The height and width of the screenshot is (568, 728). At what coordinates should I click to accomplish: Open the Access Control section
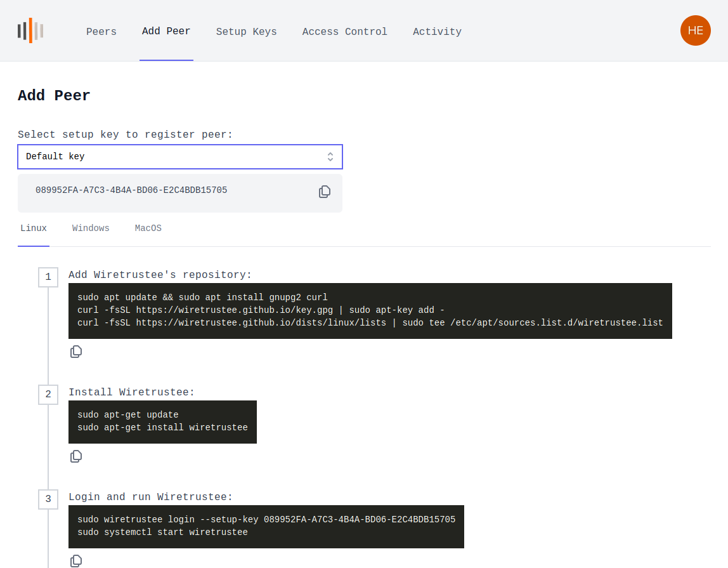[344, 31]
